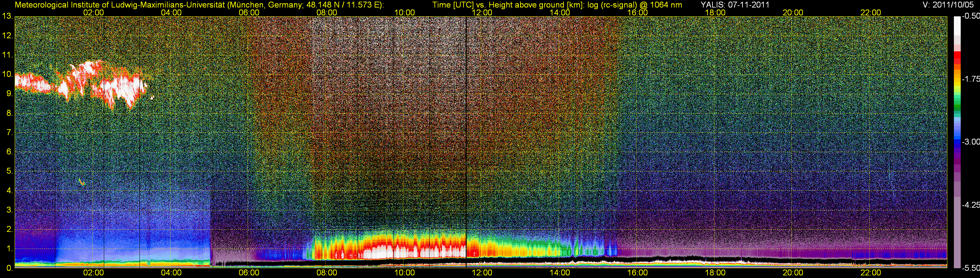Screen dimensions: 980x278
Task: Click the 'YALIS: 07-11-2011' label
Action: (735, 5)
